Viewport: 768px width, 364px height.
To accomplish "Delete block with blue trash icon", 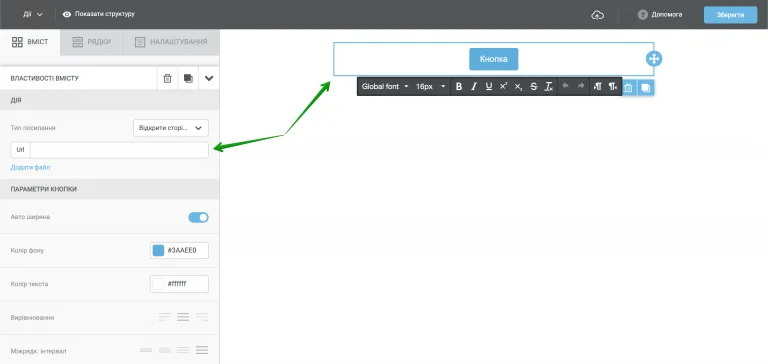I will pos(629,88).
